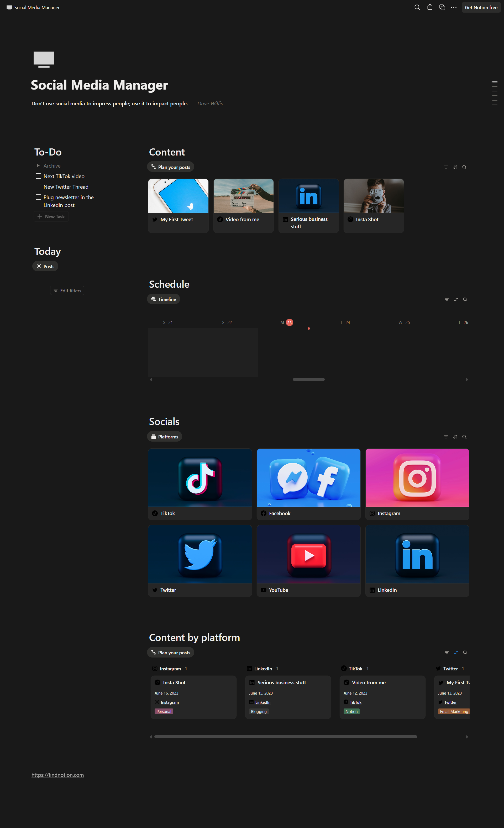Viewport: 504px width, 828px height.
Task: Click TikTok icon in board column header
Action: [344, 669]
